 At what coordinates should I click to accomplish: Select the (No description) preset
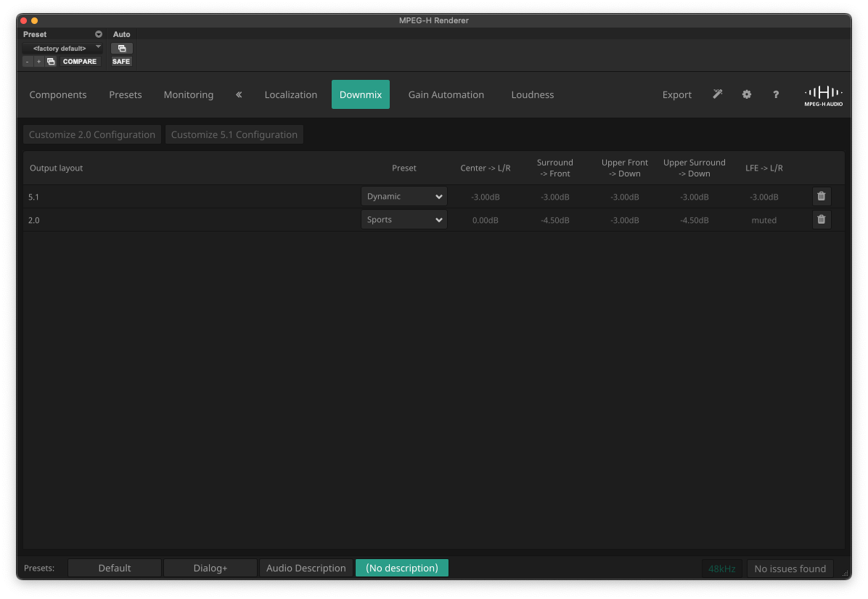[402, 568]
